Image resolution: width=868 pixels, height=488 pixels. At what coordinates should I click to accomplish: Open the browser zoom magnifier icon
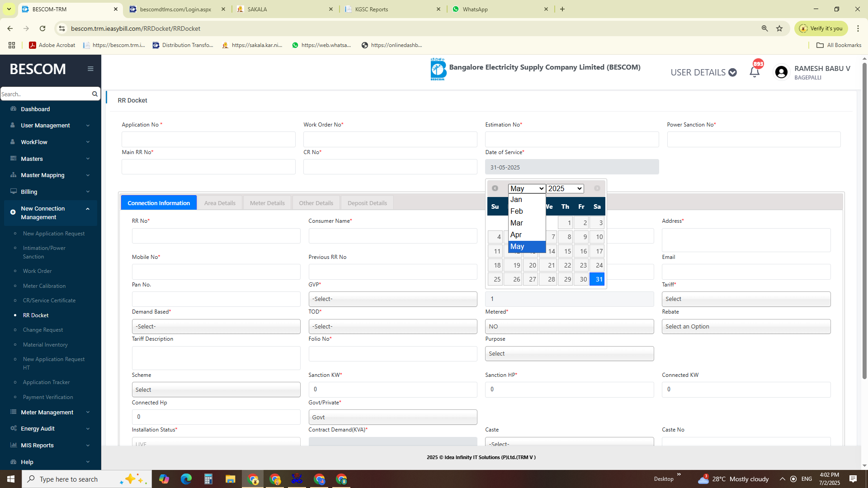[x=765, y=28]
